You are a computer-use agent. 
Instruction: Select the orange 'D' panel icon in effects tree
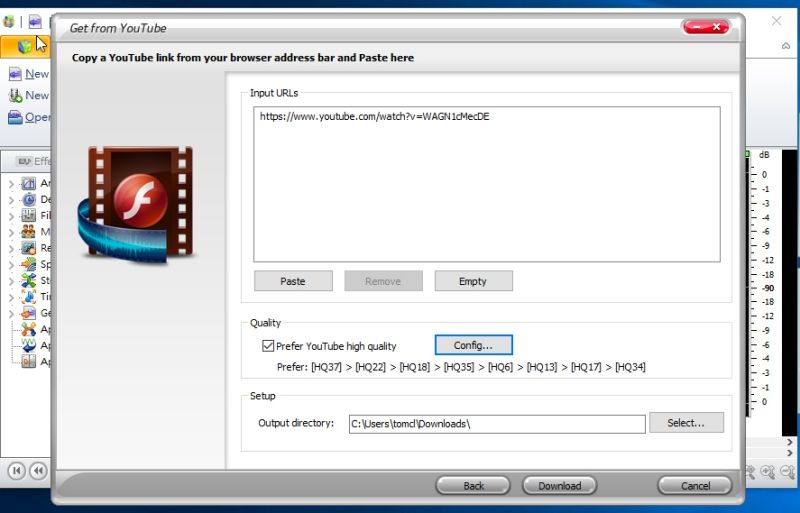pyautogui.click(x=29, y=361)
